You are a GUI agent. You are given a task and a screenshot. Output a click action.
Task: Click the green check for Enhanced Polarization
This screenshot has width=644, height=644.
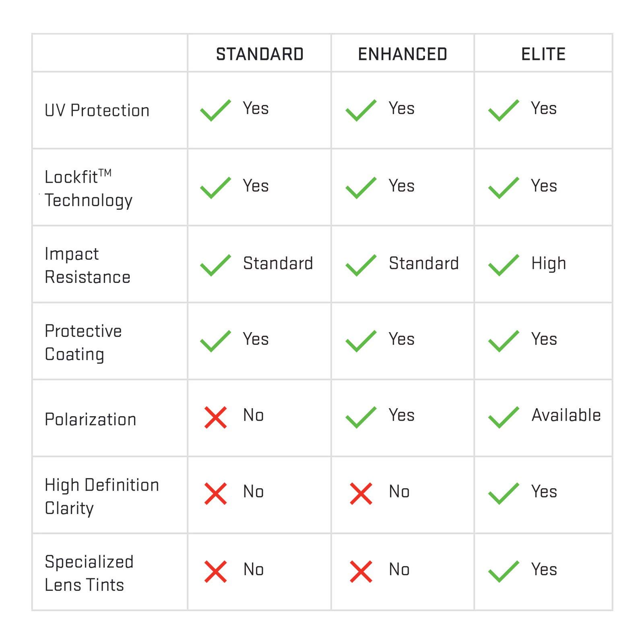point(361,417)
